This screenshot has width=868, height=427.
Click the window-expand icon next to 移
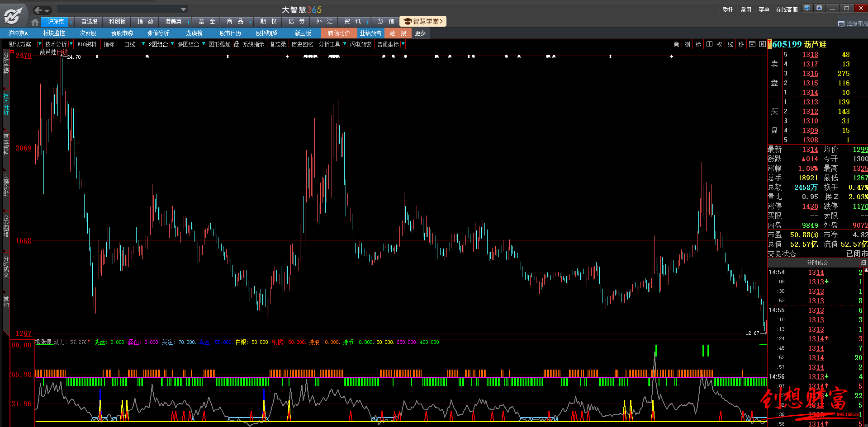coord(752,44)
